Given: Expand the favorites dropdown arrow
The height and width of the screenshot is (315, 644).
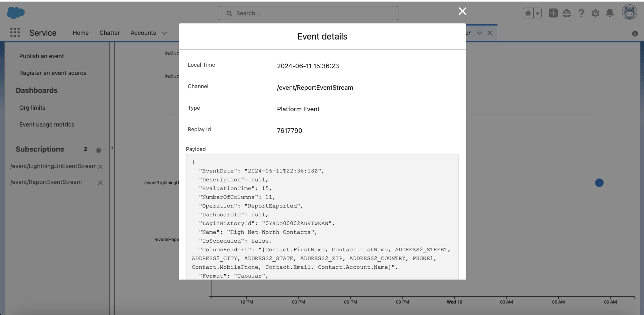Looking at the screenshot, I should [537, 13].
